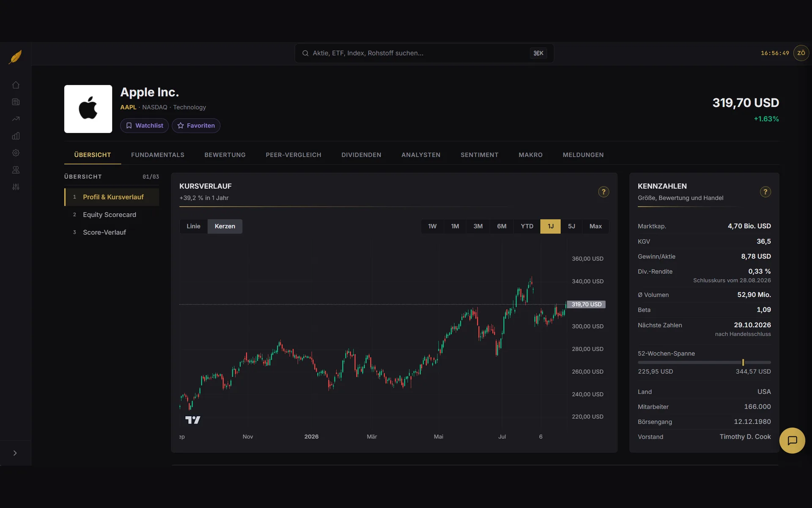Set chart range to 1M
812x508 pixels.
455,226
